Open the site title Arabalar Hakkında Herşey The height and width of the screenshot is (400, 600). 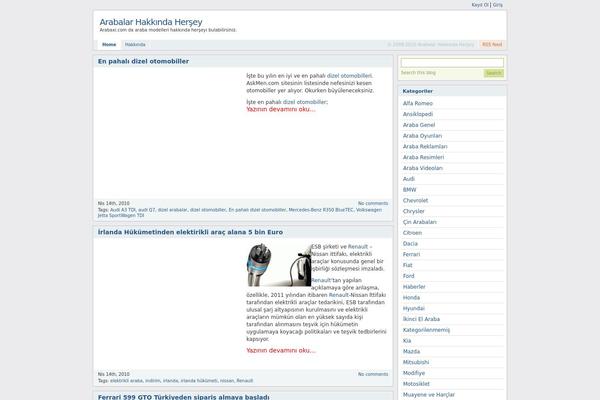point(151,22)
